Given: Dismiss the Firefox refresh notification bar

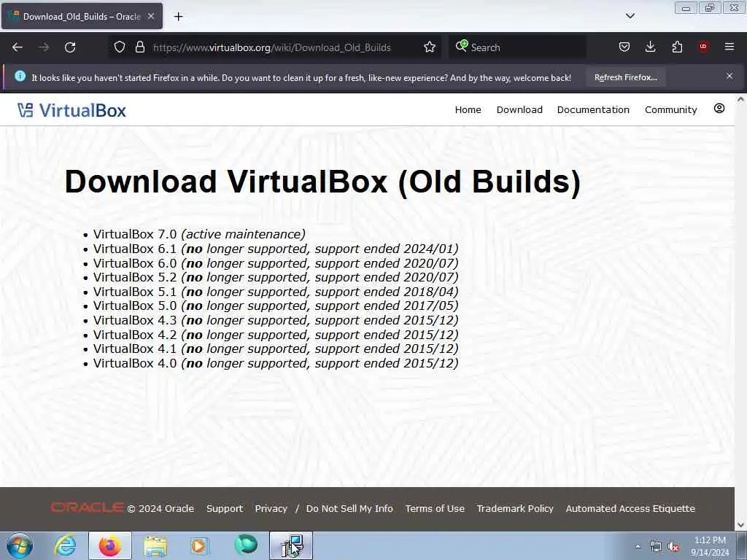Looking at the screenshot, I should pyautogui.click(x=729, y=76).
